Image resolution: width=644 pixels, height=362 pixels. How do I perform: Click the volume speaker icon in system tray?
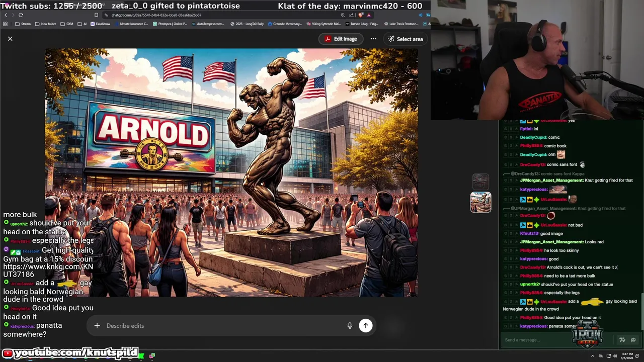tap(615, 356)
